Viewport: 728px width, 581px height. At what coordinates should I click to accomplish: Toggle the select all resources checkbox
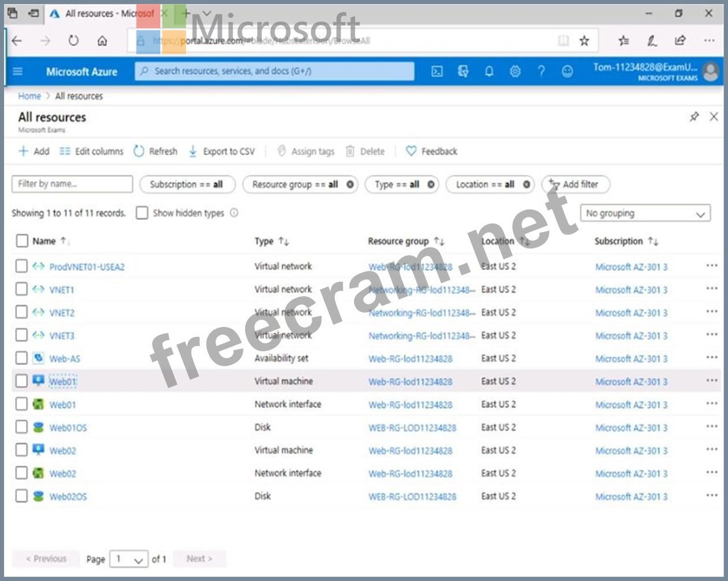tap(22, 241)
